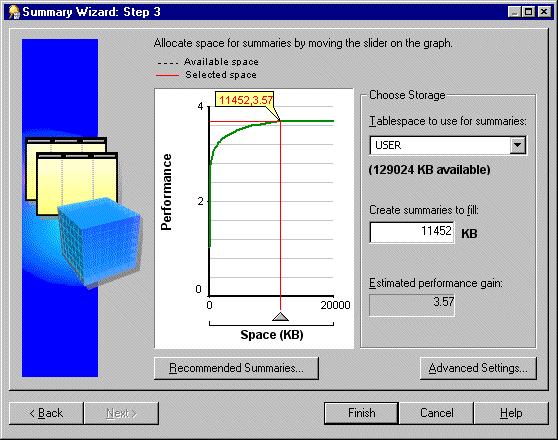Image resolution: width=558 pixels, height=440 pixels.
Task: Cancel the Summary Wizard
Action: [x=437, y=413]
